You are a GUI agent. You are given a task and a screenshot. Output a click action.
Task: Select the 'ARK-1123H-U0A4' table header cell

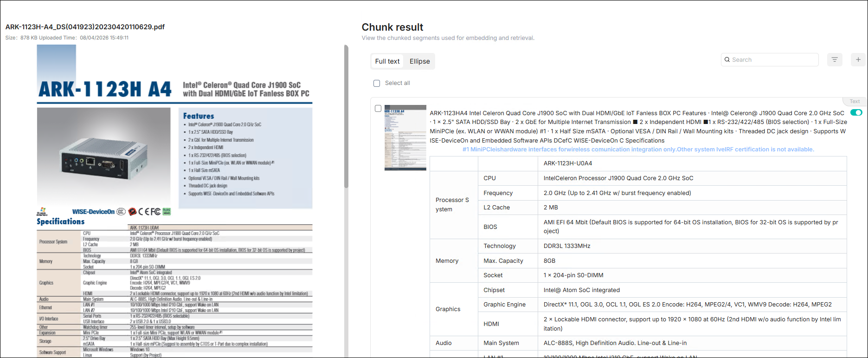tap(692, 163)
